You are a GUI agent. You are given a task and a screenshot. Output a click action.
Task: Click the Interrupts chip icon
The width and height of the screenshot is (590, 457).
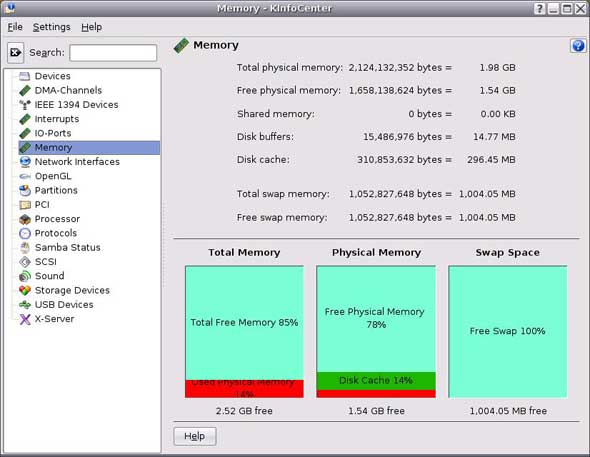coord(25,119)
